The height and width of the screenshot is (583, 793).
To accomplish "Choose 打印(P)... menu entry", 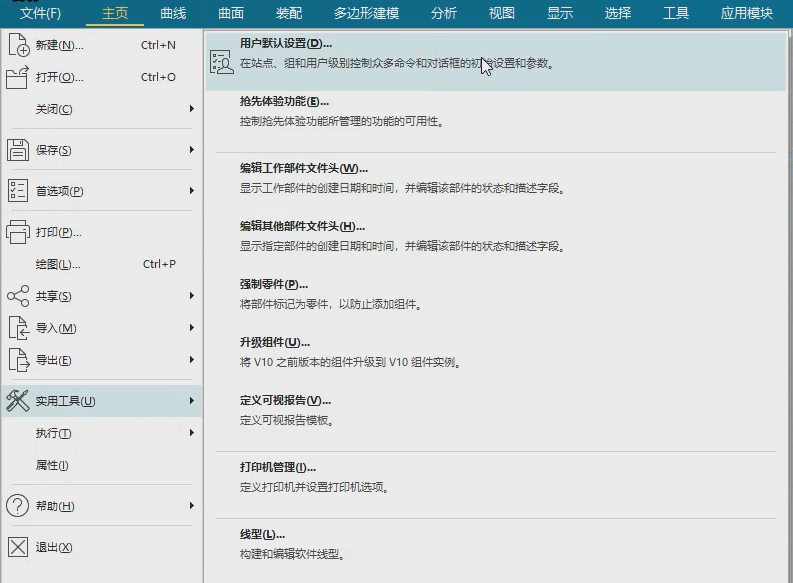I will pos(102,232).
